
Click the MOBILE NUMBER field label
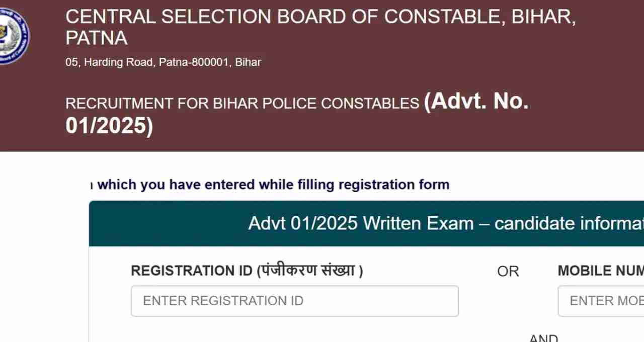(x=601, y=271)
